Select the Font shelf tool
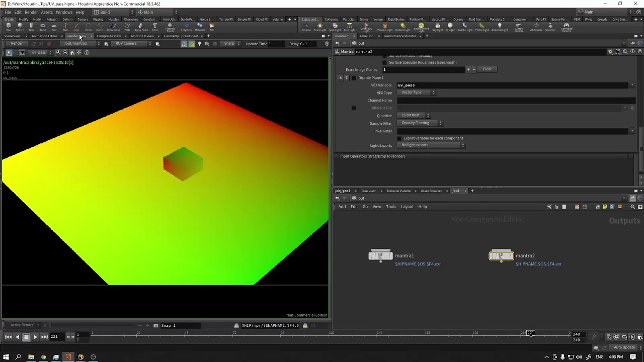Image resolution: width=644 pixels, height=362 pixels. [x=154, y=27]
